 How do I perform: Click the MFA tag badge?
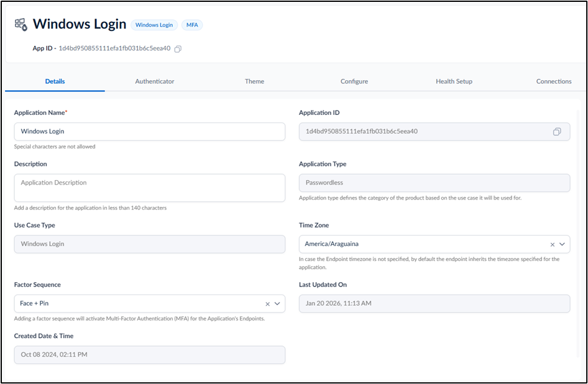tap(192, 25)
